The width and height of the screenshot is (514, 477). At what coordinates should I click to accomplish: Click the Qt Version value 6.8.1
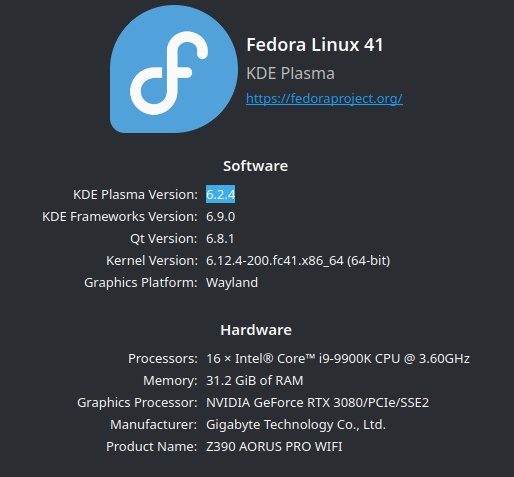(220, 239)
